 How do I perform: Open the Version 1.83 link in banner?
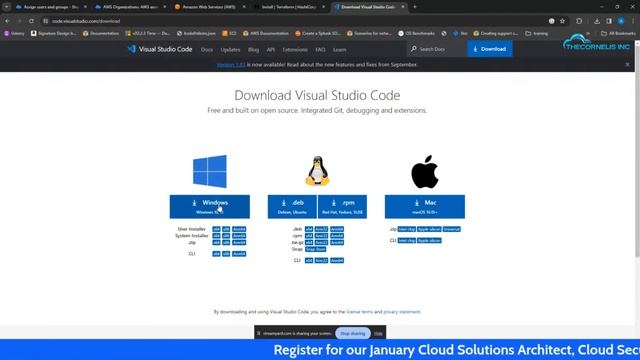click(231, 64)
